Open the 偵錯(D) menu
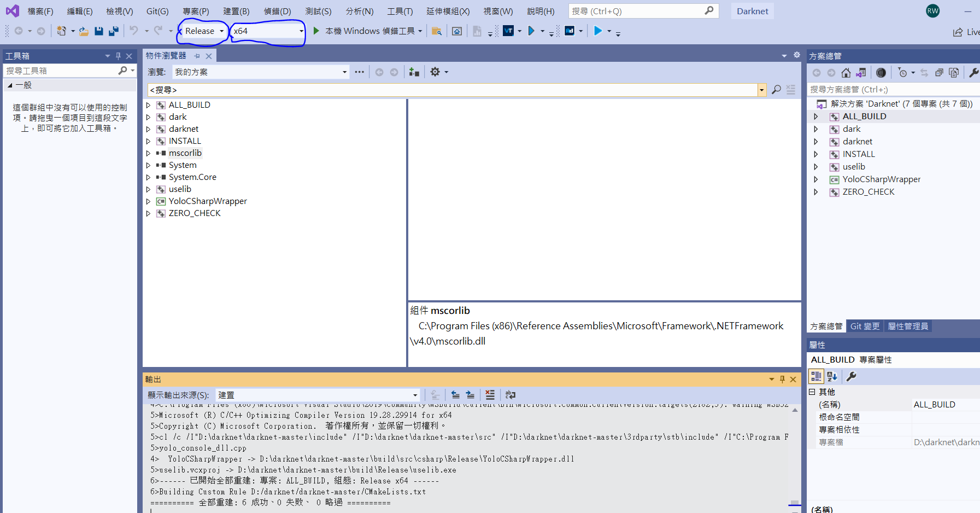The height and width of the screenshot is (513, 980). pos(277,11)
